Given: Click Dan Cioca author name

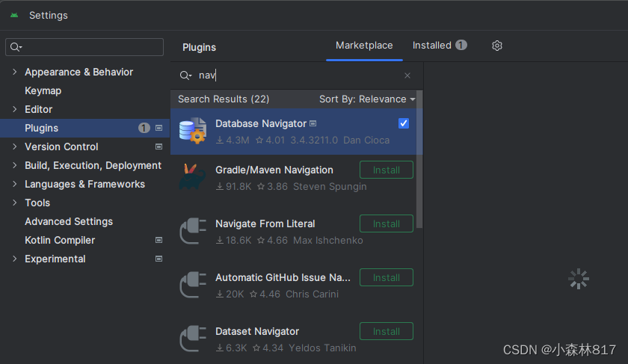Looking at the screenshot, I should pyautogui.click(x=366, y=141).
